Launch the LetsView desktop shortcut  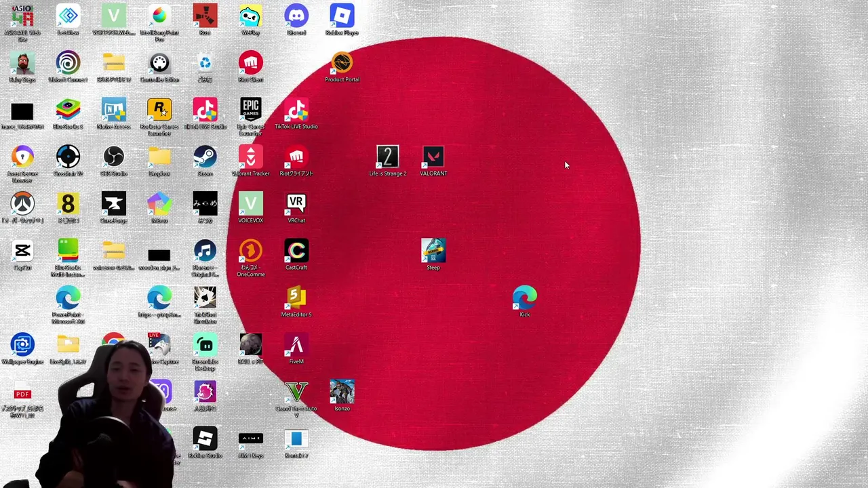point(68,16)
